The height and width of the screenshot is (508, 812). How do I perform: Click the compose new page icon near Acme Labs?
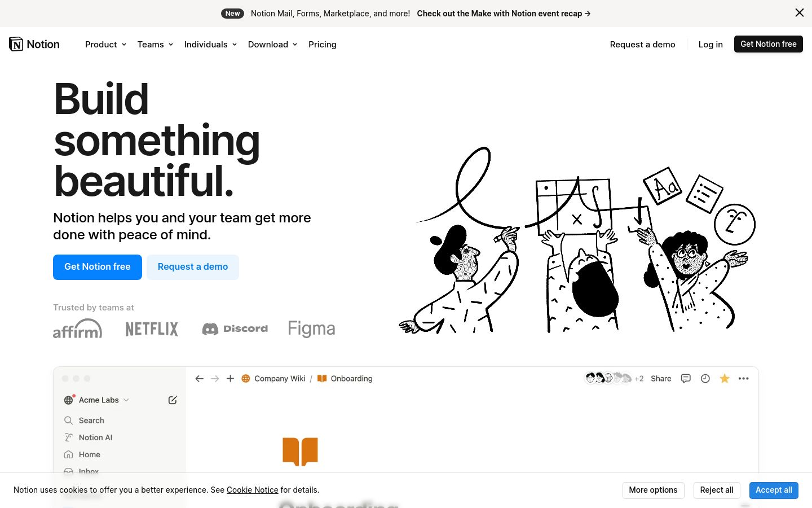[173, 400]
